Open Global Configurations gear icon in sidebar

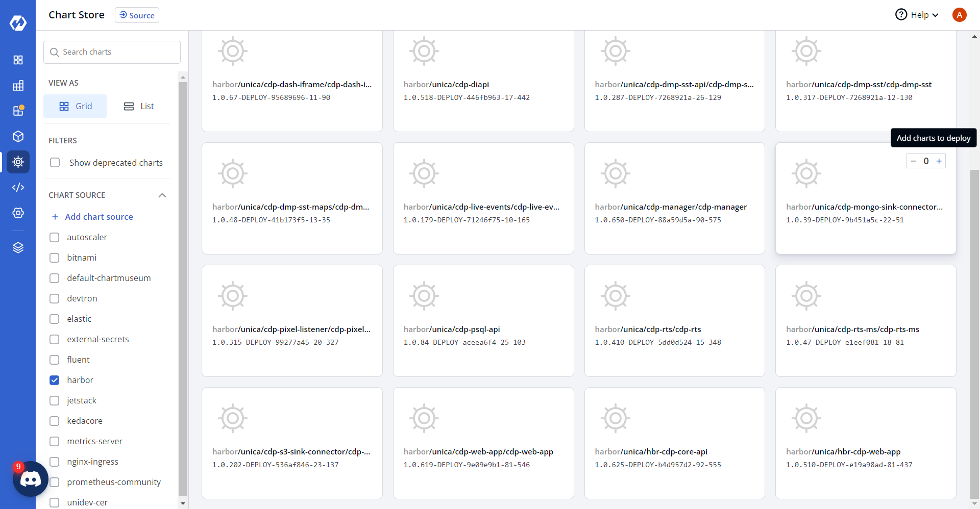point(18,213)
